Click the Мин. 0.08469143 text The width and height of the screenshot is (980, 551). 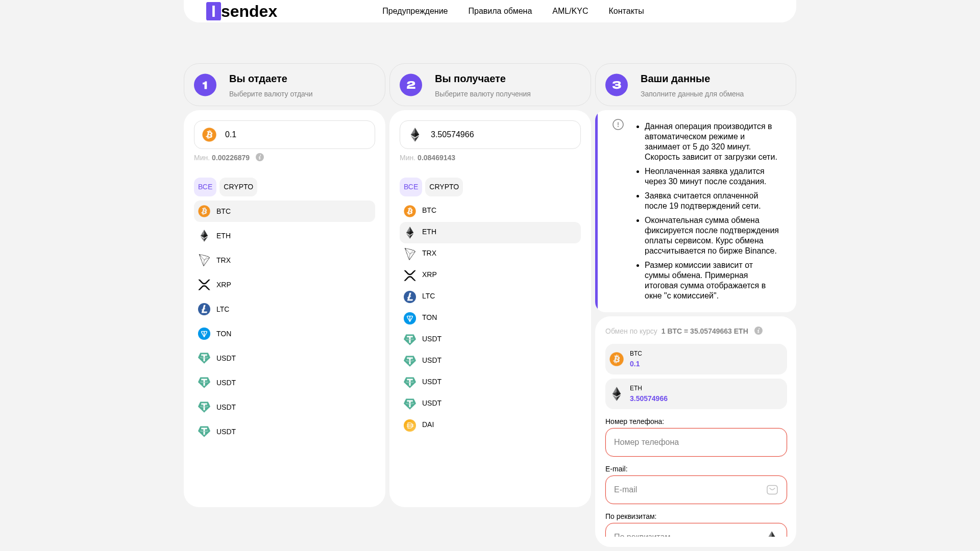(x=427, y=158)
